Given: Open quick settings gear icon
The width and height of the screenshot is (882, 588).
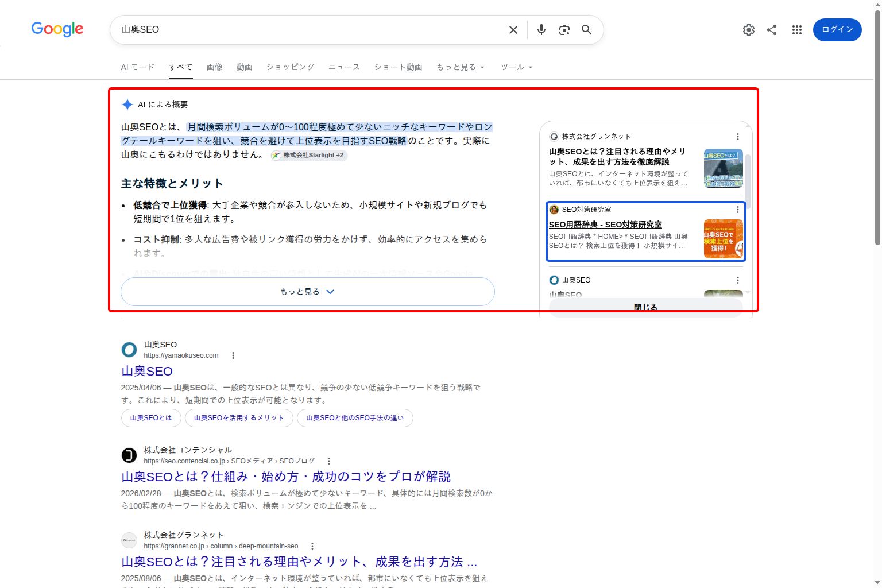Looking at the screenshot, I should 749,30.
